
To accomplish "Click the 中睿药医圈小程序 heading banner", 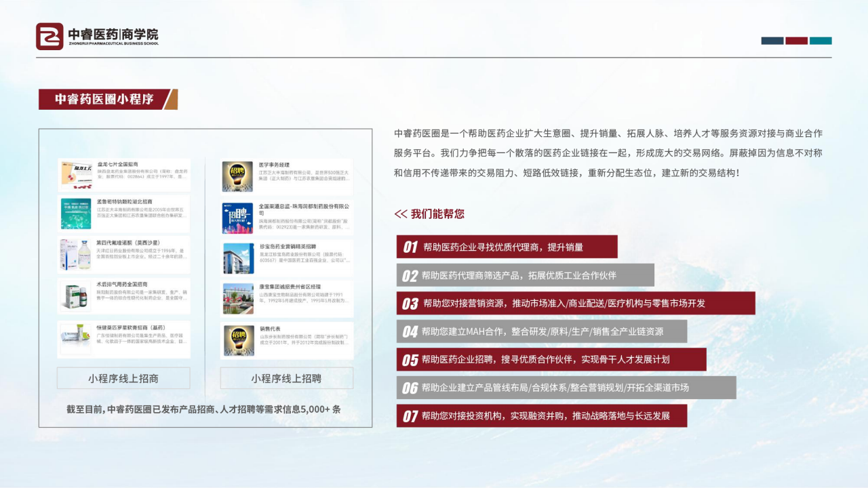I will (x=108, y=99).
